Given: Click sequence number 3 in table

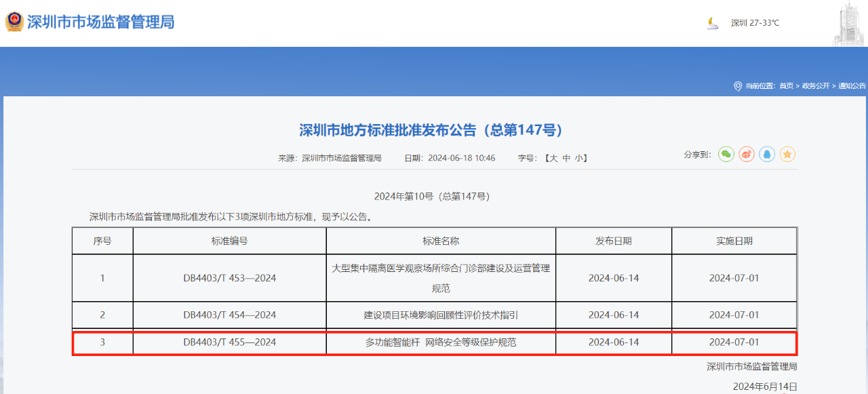Looking at the screenshot, I should pos(102,342).
